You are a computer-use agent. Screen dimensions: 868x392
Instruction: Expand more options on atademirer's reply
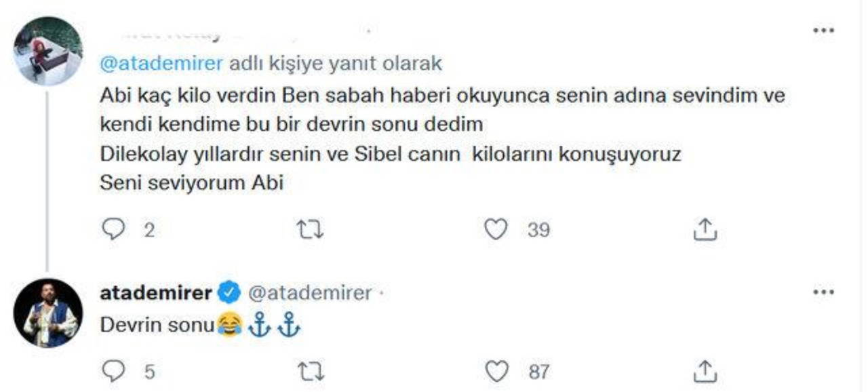[x=823, y=292]
